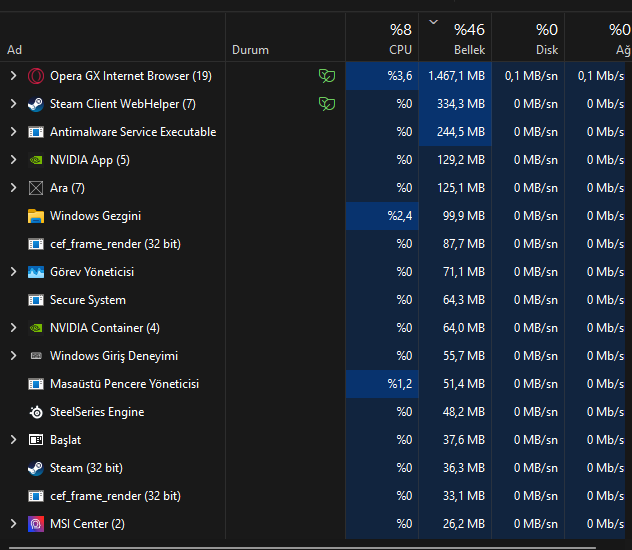Click the 33,1 MB cef_frame_render icon
632x550 pixels.
click(x=36, y=496)
